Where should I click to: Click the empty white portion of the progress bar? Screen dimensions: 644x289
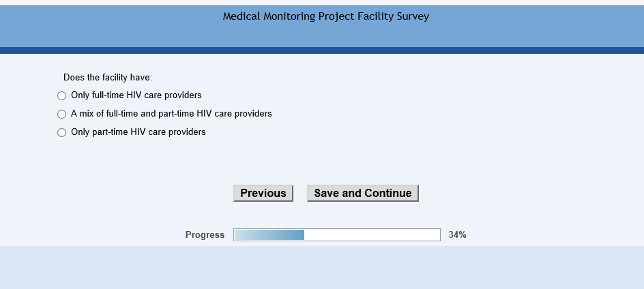click(372, 235)
